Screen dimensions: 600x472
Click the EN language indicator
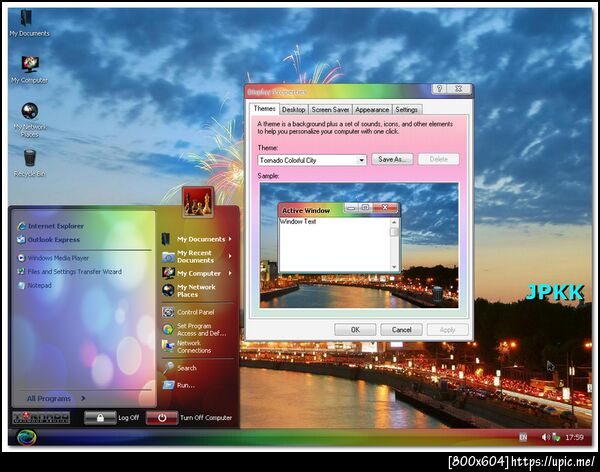[x=523, y=437]
